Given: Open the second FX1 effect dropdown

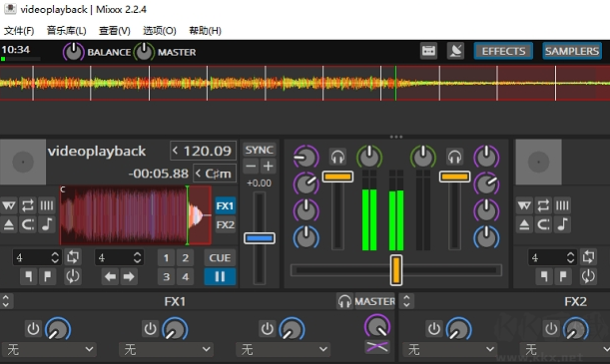Looking at the screenshot, I should pyautogui.click(x=166, y=349).
